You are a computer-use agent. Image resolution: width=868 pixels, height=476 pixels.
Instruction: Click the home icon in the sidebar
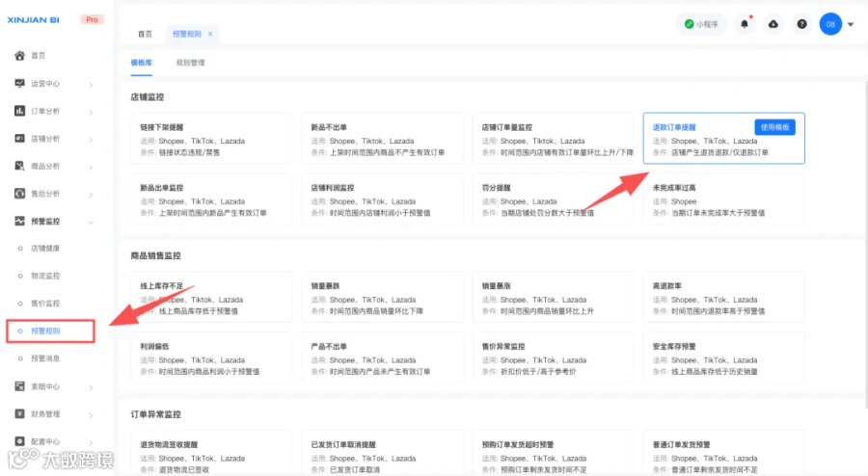(x=19, y=55)
